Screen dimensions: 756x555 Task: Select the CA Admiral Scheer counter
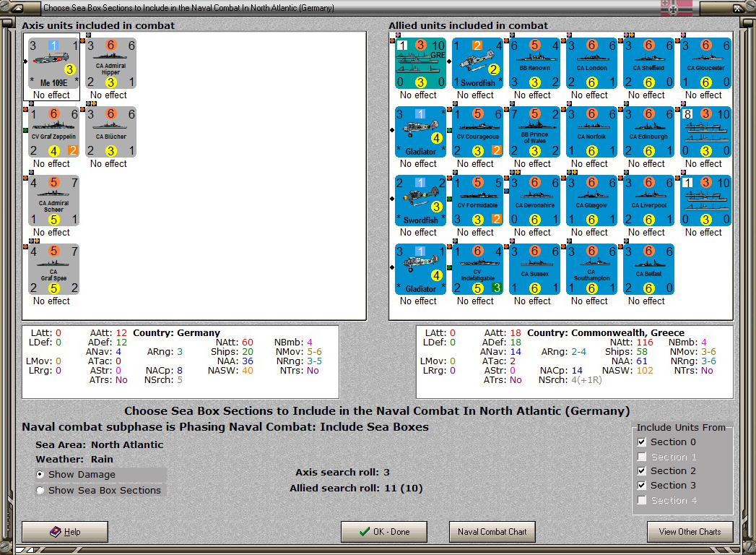click(x=53, y=201)
